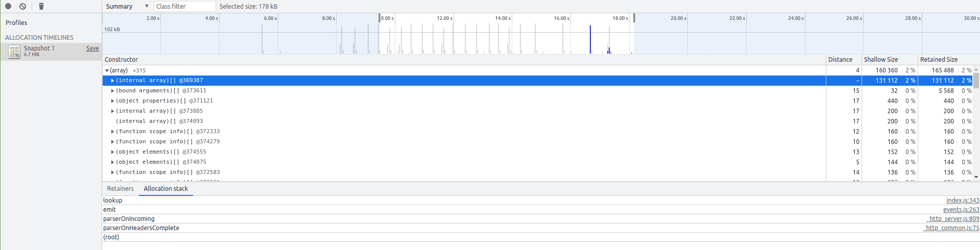Switch to the Retainers tab

[120, 189]
